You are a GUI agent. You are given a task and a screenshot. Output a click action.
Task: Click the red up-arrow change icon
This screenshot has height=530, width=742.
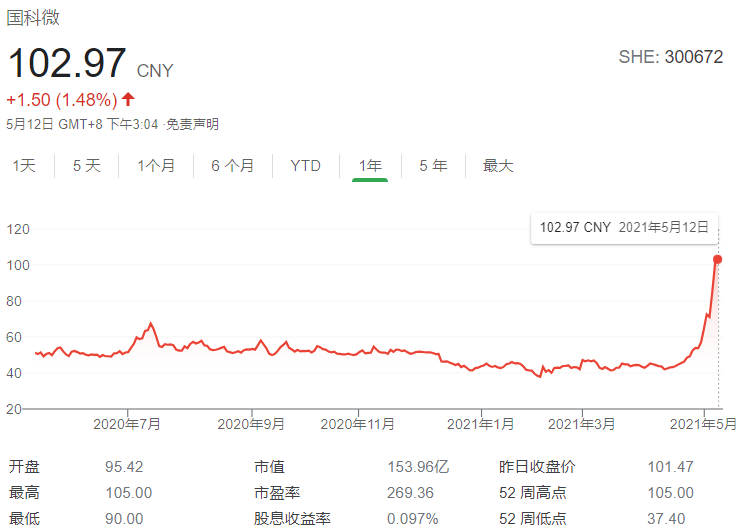(x=128, y=99)
